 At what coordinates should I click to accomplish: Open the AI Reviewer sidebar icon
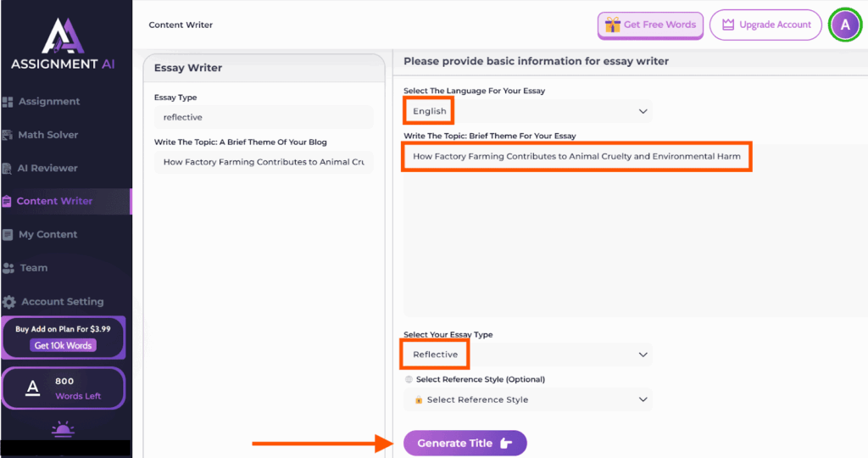click(x=7, y=169)
